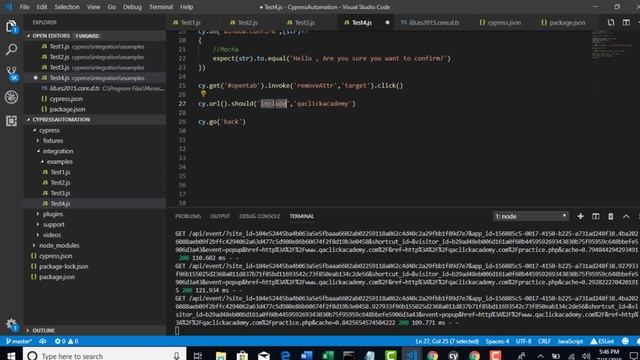
Task: Open the Terminal menu
Action: click(x=161, y=7)
